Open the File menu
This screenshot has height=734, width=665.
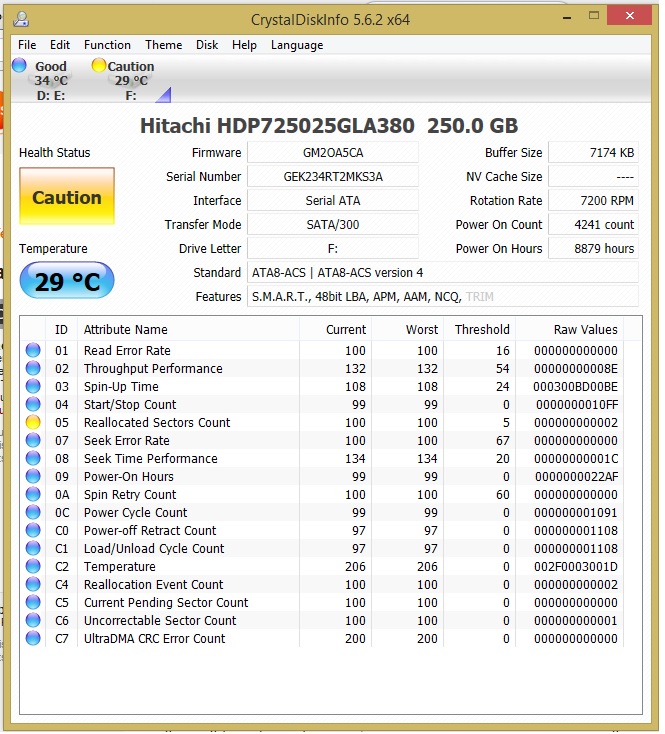coord(27,45)
